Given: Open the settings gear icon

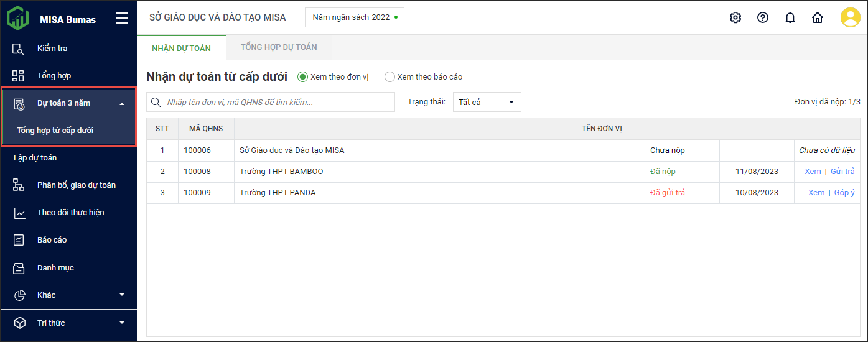Looking at the screenshot, I should click(735, 17).
